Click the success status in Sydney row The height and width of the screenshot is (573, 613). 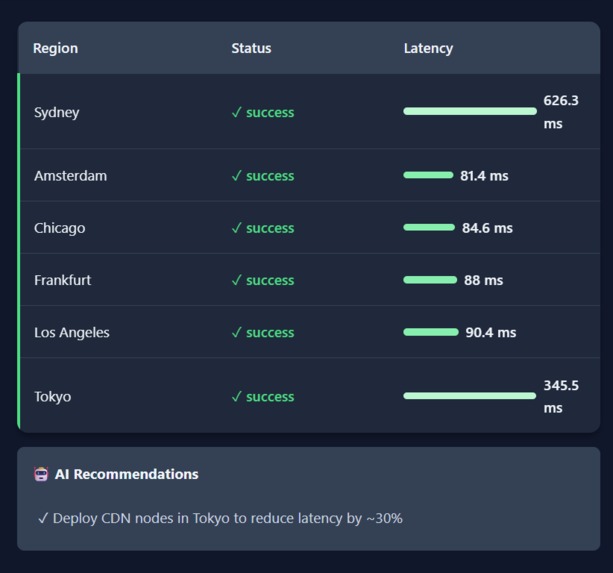click(263, 113)
